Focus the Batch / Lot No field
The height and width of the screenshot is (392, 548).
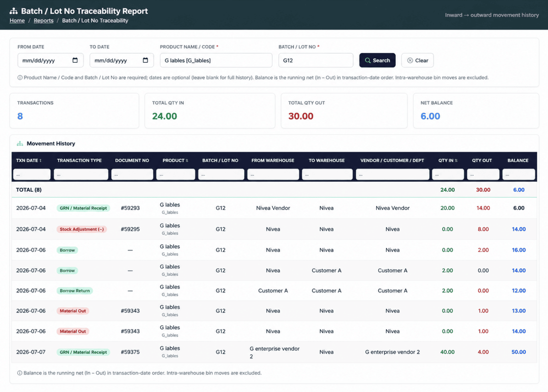tap(316, 60)
